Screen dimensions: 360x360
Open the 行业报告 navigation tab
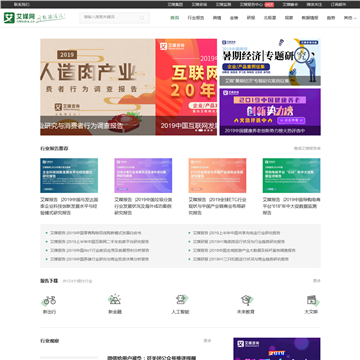(196, 18)
